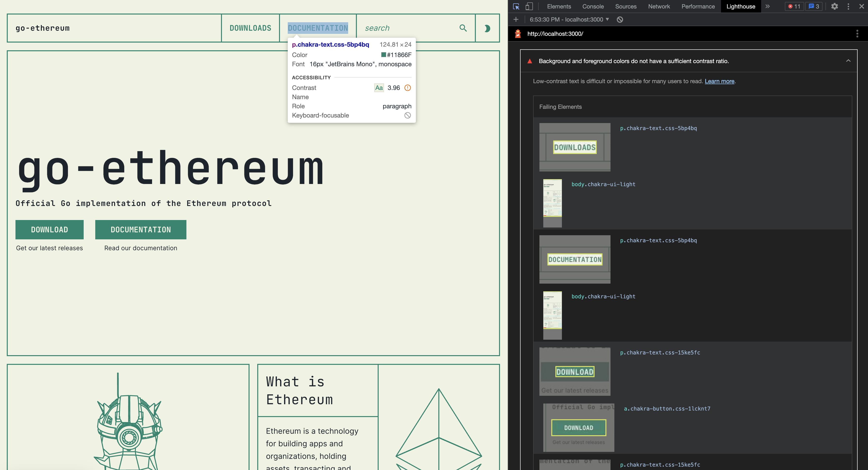Open the issues badge showing 3
868x470 pixels.
813,6
